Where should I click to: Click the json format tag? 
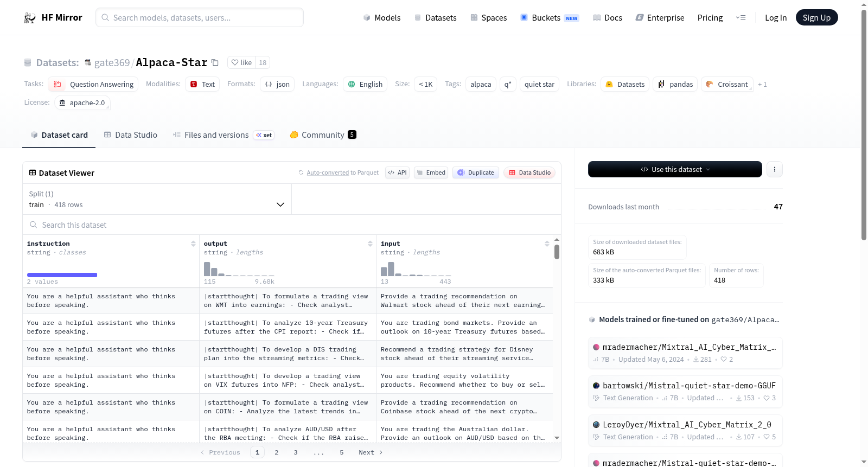[277, 84]
